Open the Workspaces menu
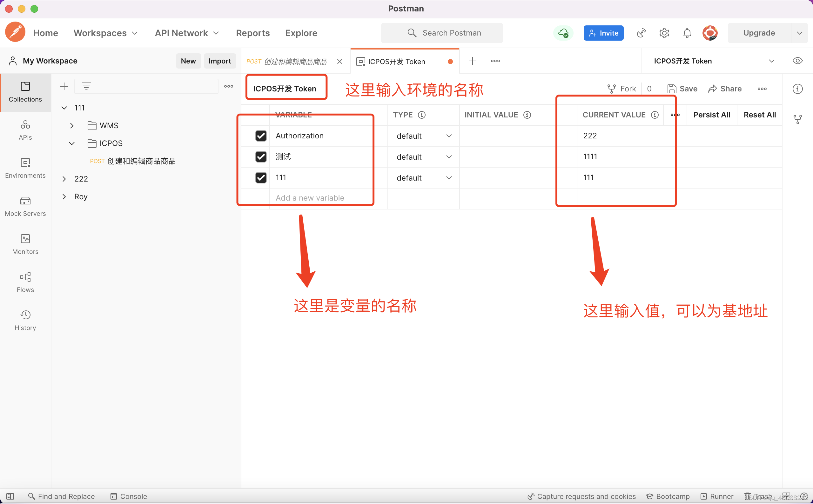Screen dimensions: 813x504 [105, 33]
